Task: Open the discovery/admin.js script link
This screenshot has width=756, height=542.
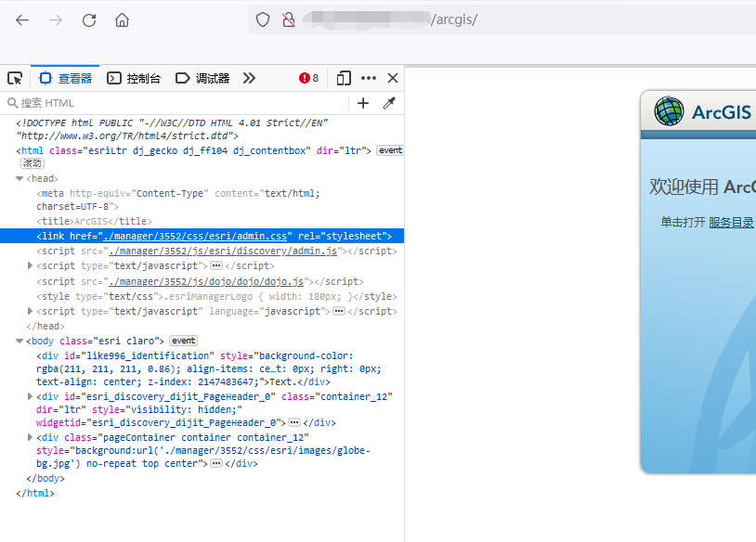Action: click(x=223, y=251)
